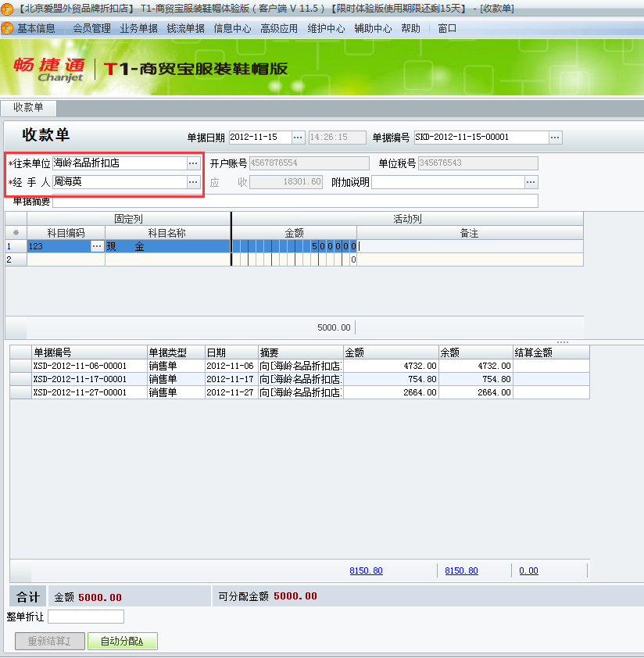Click the 科目名称 column header

tap(167, 233)
